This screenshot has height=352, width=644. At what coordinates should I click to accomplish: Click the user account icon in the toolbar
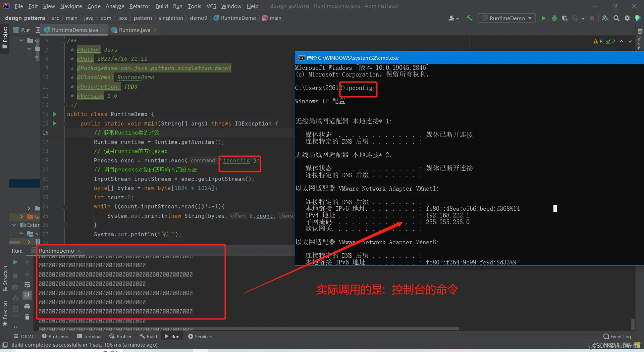point(453,18)
